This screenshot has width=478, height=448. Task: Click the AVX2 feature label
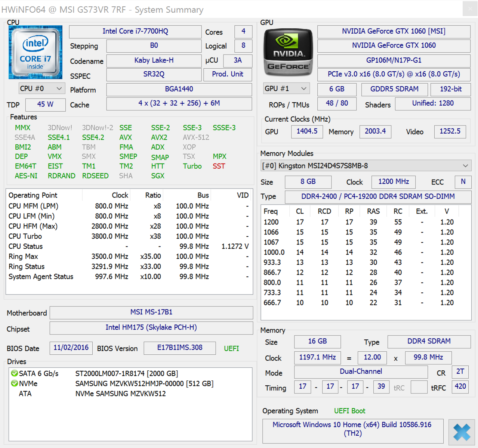point(159,137)
